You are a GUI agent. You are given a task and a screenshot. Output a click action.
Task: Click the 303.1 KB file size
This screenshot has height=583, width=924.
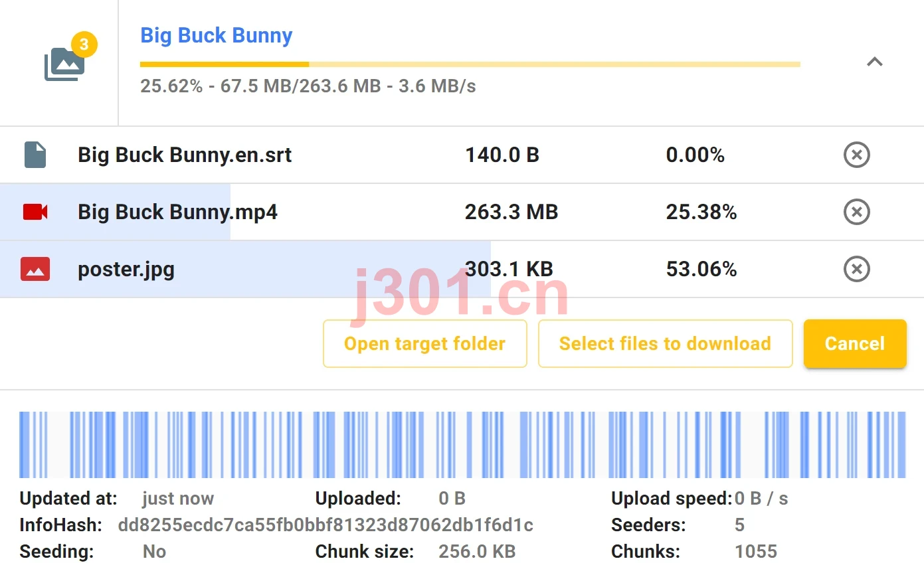509,269
